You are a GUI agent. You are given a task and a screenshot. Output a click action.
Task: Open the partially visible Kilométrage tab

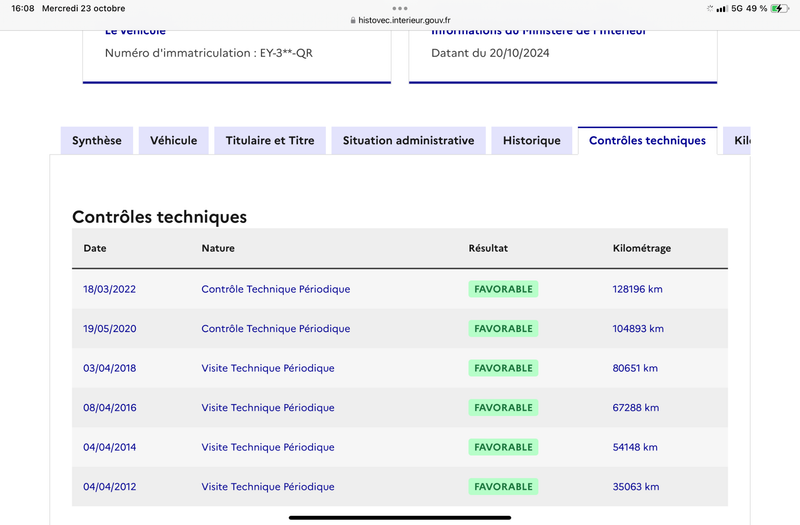click(737, 140)
